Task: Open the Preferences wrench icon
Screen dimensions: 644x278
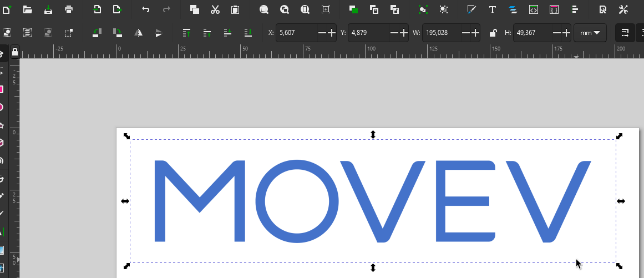Action: 623,9
